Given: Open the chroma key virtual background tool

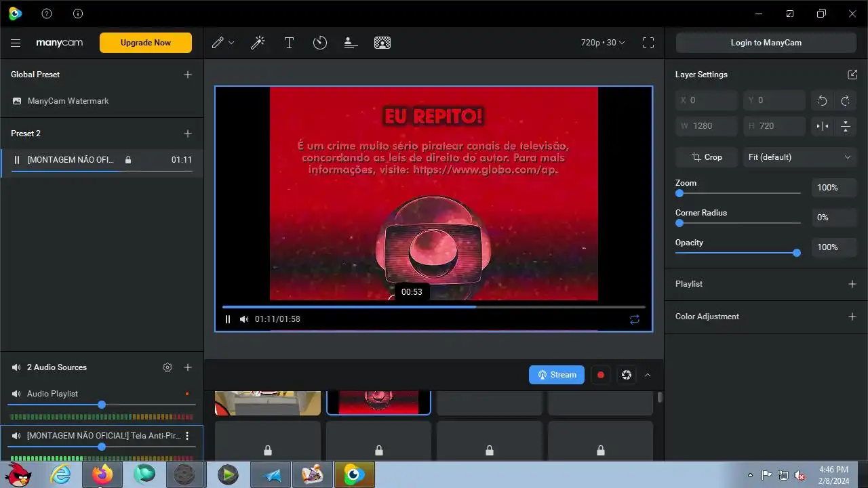Looking at the screenshot, I should (382, 43).
